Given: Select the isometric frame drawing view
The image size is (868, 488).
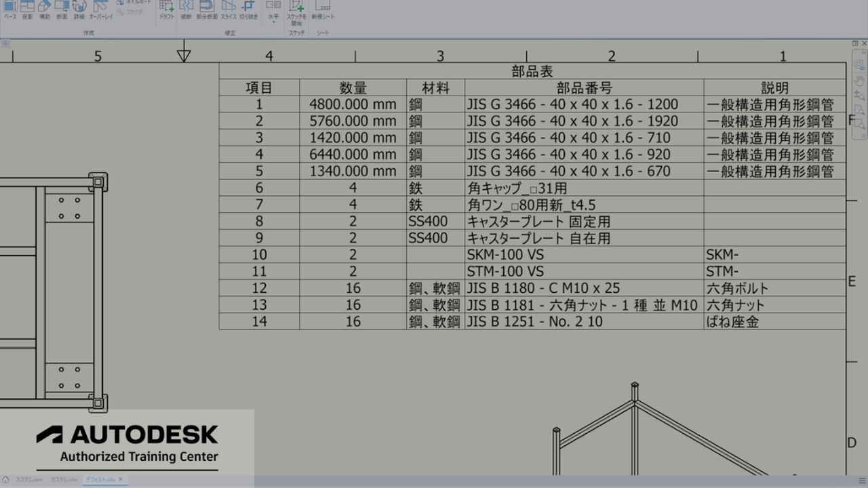Looking at the screenshot, I should click(x=661, y=428).
